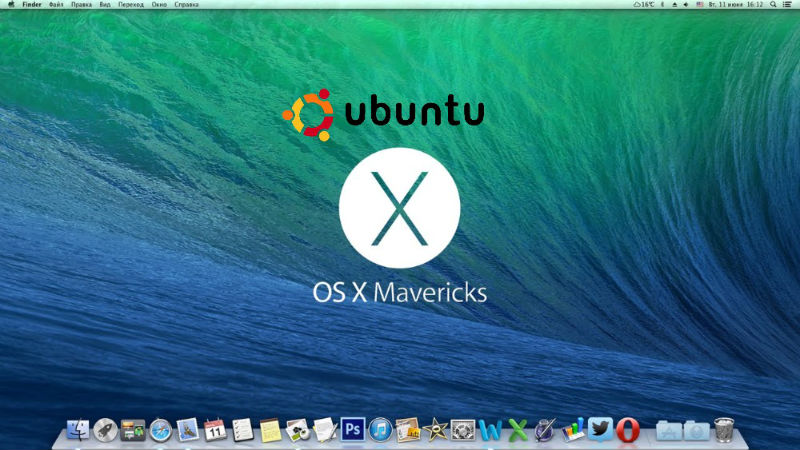Open Mail stamp icon in dock

pos(188,430)
